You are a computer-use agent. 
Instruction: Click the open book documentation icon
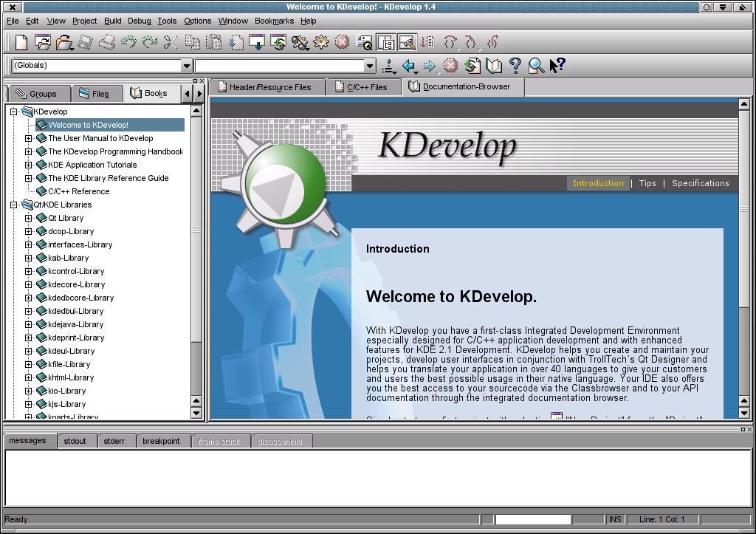(x=494, y=66)
